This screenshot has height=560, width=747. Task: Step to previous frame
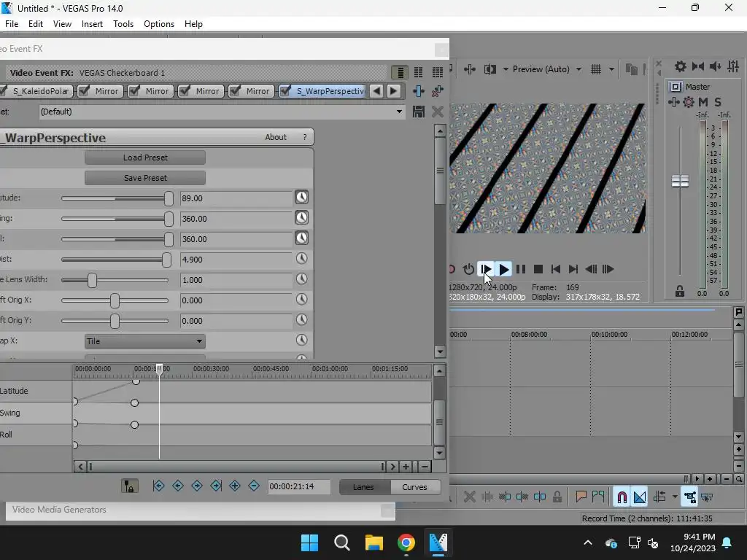(x=591, y=269)
